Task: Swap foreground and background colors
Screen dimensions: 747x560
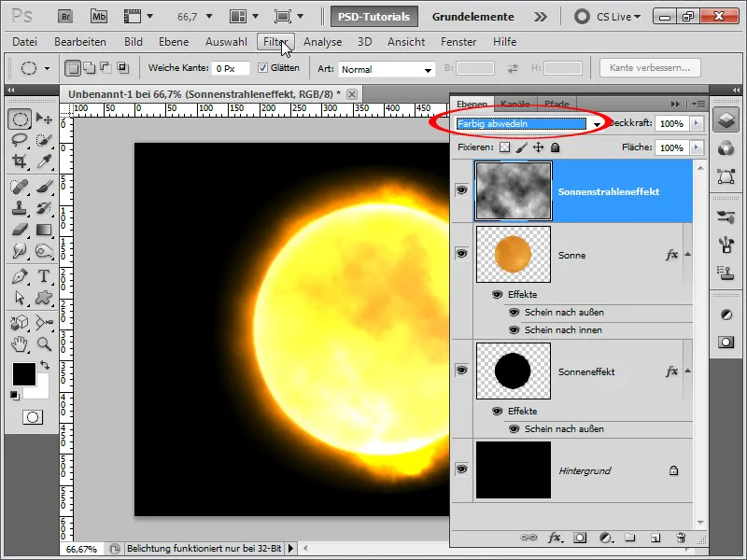Action: (45, 365)
